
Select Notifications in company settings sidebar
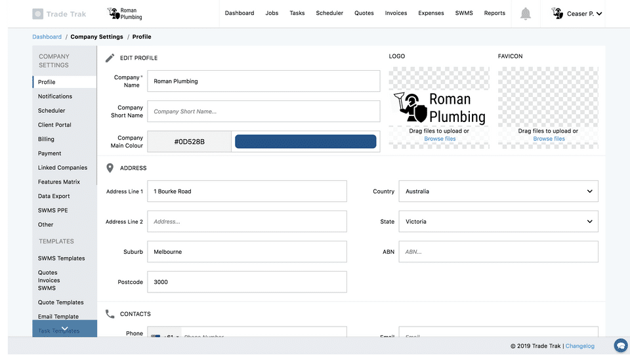click(55, 96)
